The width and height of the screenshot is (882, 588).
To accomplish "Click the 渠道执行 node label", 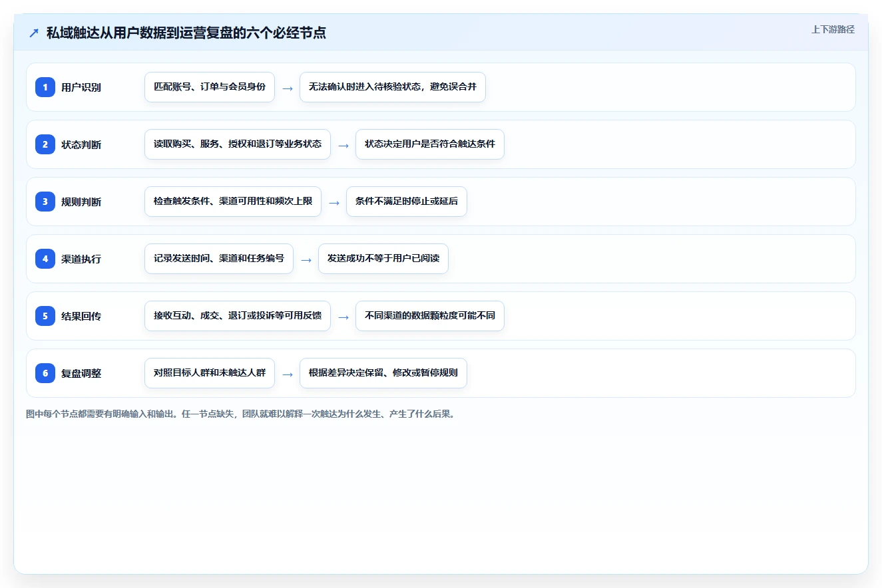I will tap(81, 259).
